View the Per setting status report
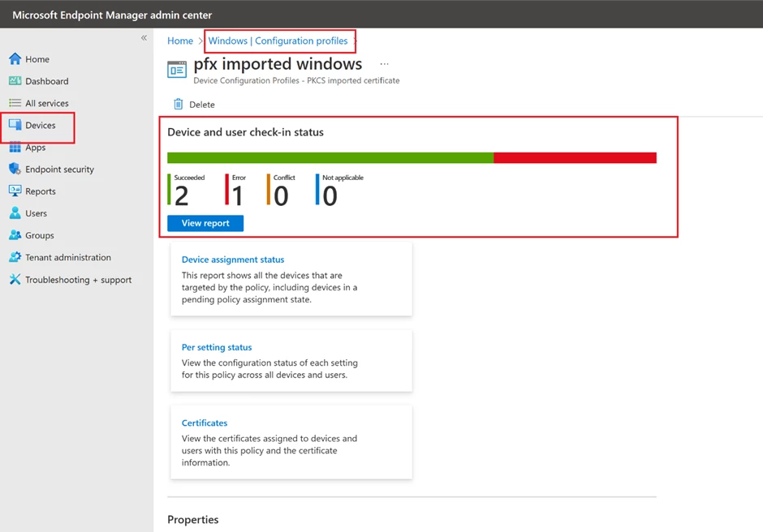 coord(216,347)
